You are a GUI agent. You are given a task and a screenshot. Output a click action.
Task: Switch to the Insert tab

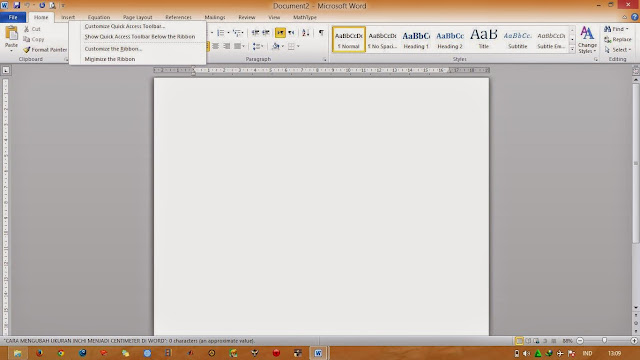click(68, 17)
